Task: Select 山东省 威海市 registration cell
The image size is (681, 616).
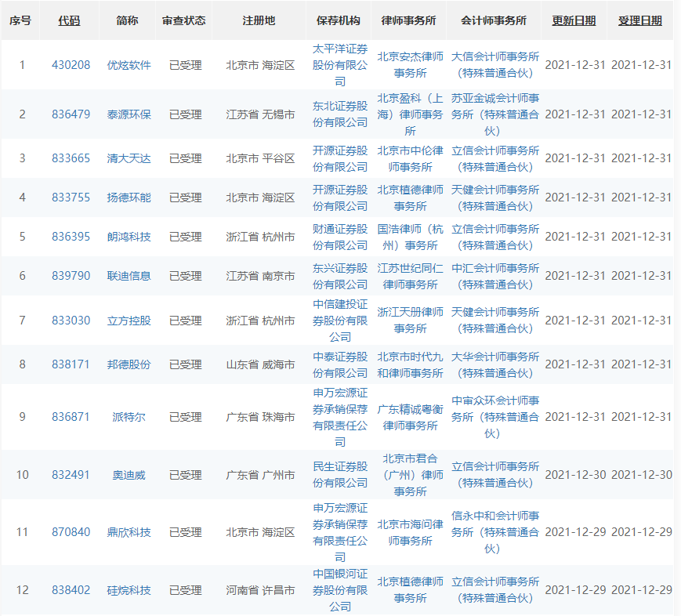Action: (x=260, y=364)
